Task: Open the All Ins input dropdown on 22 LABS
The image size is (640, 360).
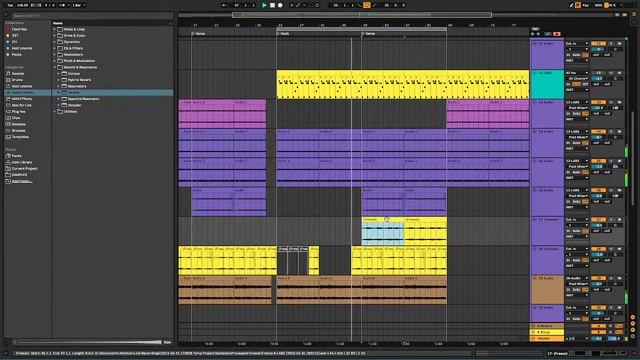Action: tap(577, 73)
